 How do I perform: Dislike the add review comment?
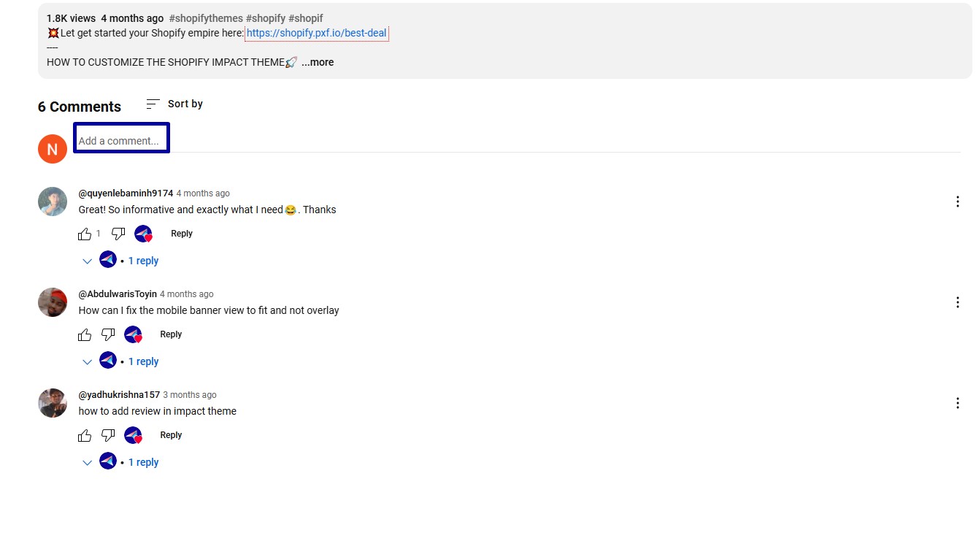point(108,435)
